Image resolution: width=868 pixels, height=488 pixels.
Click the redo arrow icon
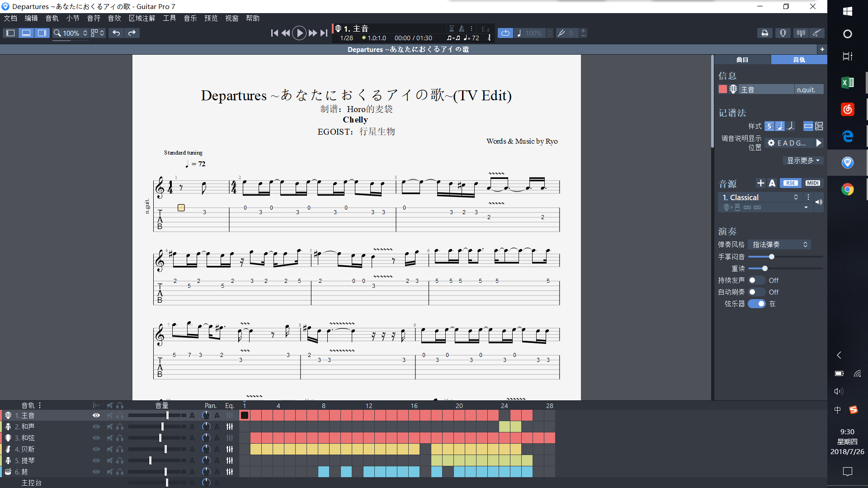click(132, 33)
